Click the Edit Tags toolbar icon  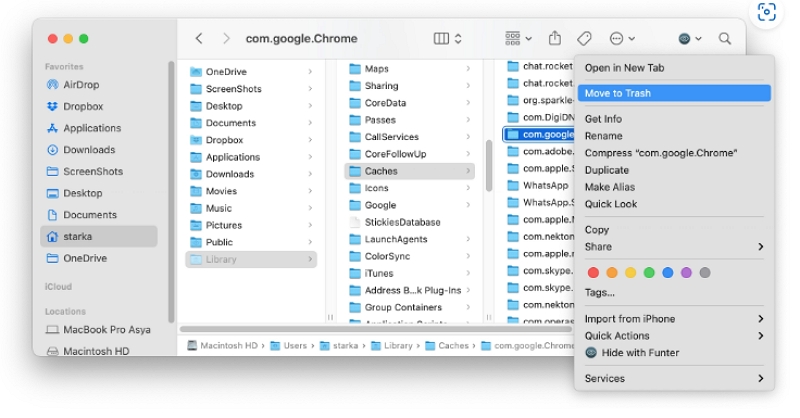(x=584, y=38)
